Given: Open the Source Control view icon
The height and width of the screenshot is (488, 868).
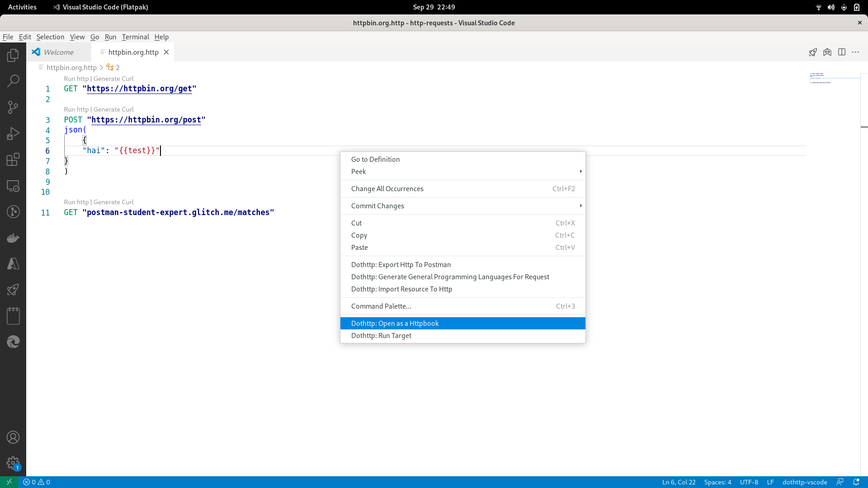Looking at the screenshot, I should 13,108.
